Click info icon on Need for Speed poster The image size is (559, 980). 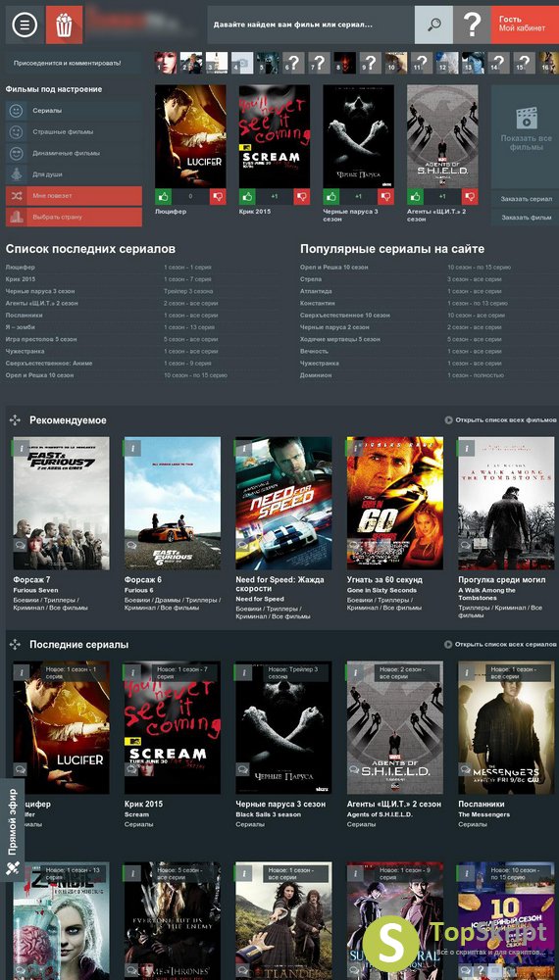tap(243, 448)
